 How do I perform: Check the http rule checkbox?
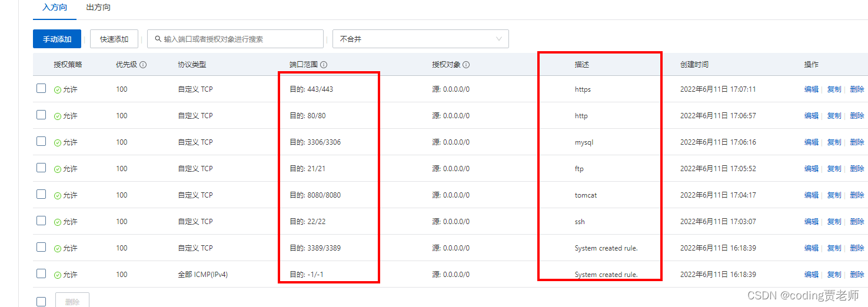[x=41, y=115]
